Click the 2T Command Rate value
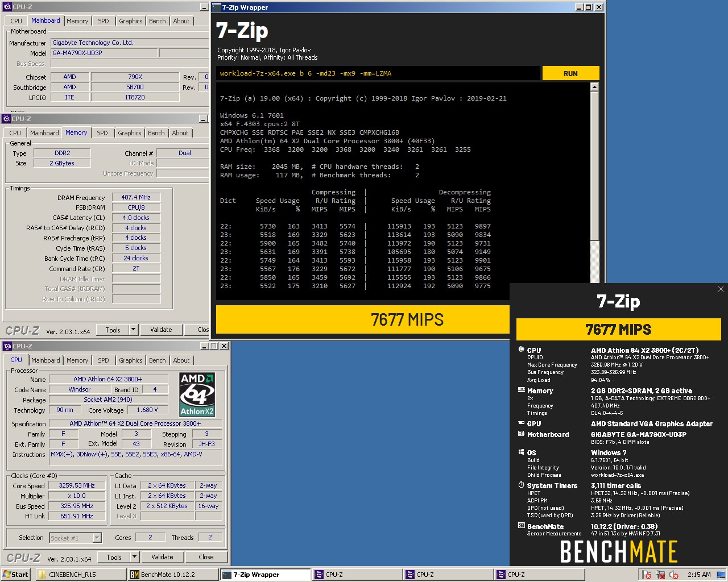The width and height of the screenshot is (728, 582). click(136, 268)
